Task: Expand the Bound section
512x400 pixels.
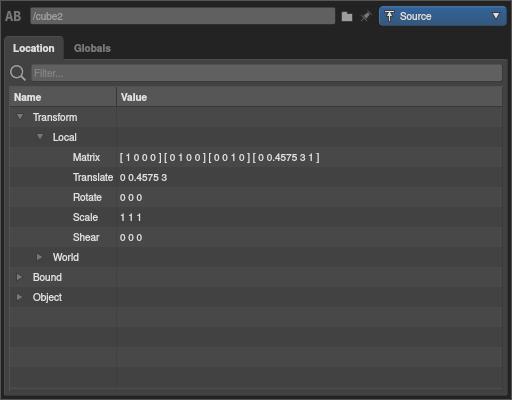Action: tap(19, 277)
